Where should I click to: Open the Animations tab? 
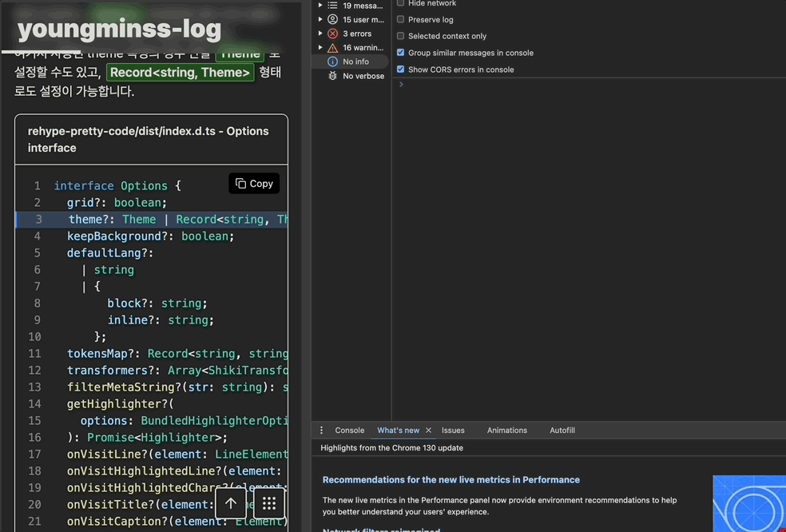(x=507, y=431)
